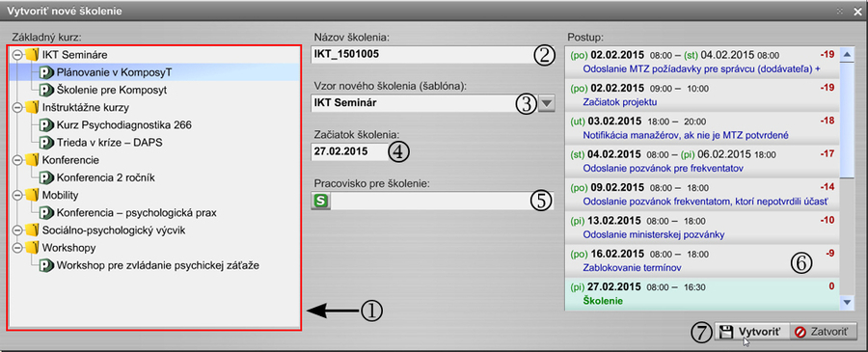The height and width of the screenshot is (352, 868).
Task: Collapse the IKT Semináre tree node
Action: 17,55
